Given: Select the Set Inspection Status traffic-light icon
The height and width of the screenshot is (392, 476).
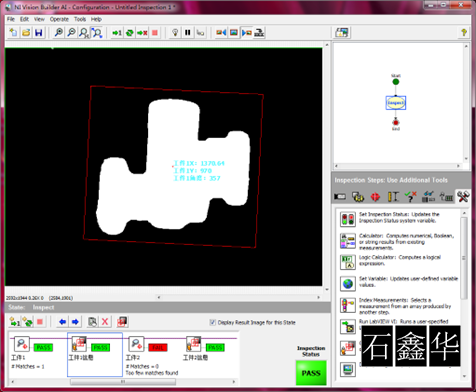Looking at the screenshot, I should pos(348,219).
